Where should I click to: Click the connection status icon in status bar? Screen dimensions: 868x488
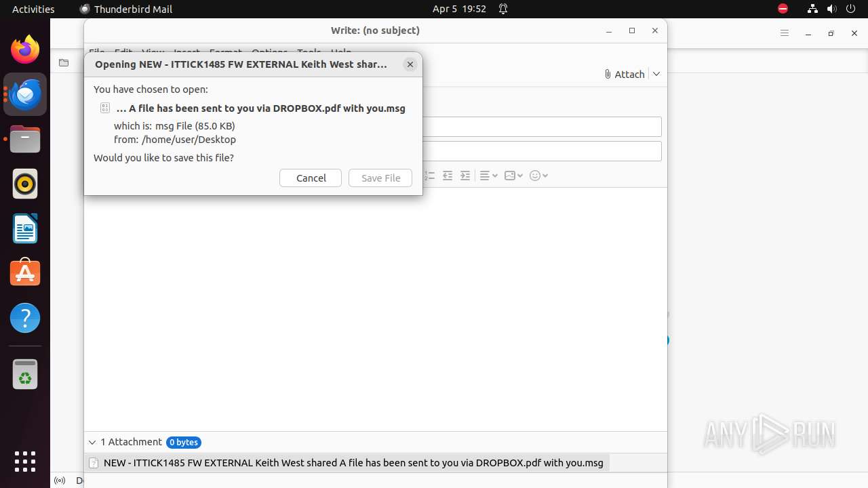click(60, 481)
